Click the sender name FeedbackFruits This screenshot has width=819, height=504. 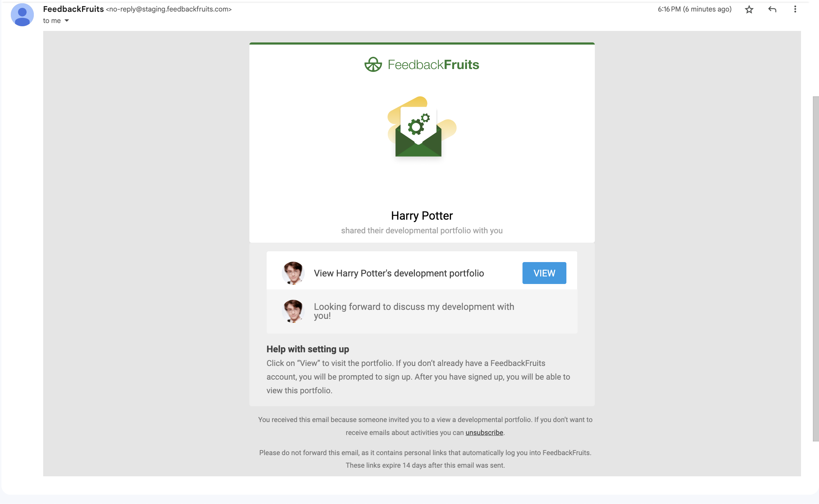pos(73,9)
